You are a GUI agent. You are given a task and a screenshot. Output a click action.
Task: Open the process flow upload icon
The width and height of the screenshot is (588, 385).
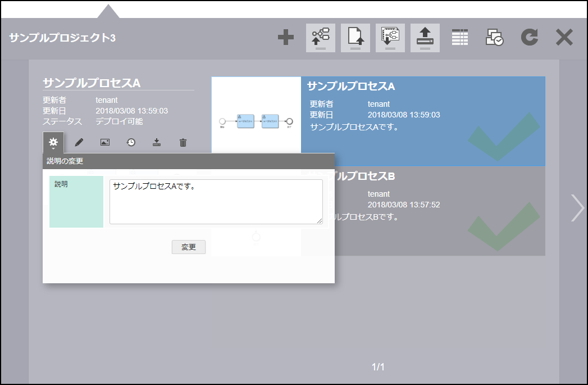(321, 38)
